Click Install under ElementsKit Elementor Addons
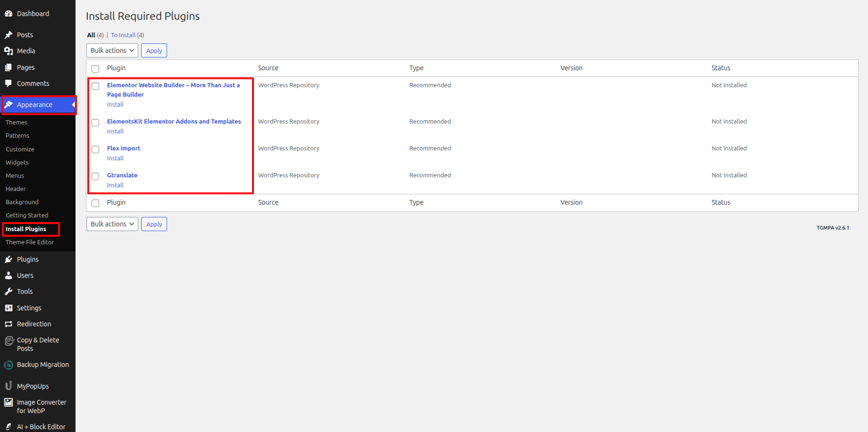 [x=115, y=132]
